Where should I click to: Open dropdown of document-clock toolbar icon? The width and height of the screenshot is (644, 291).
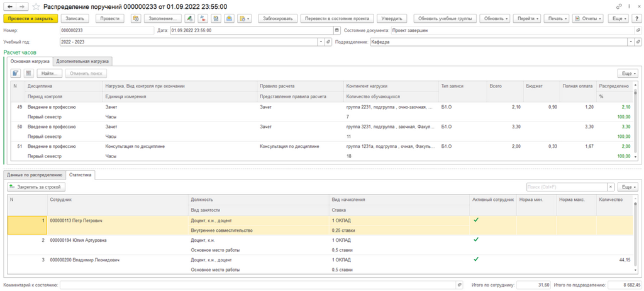coord(245,18)
